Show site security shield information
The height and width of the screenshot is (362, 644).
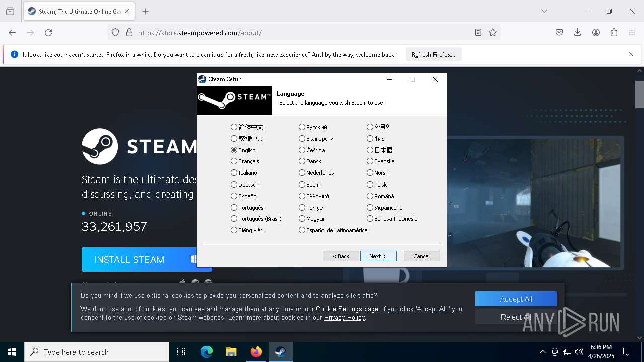(115, 32)
